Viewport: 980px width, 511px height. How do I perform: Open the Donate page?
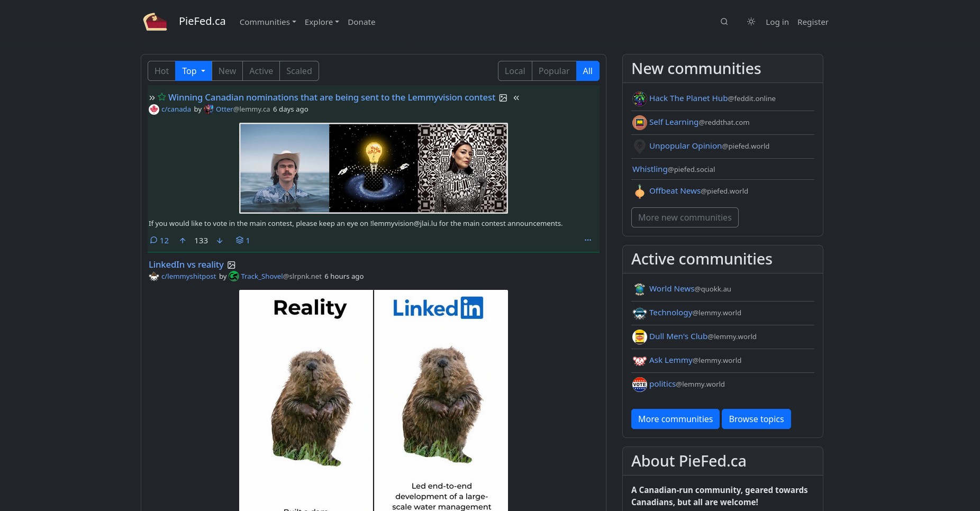point(361,22)
